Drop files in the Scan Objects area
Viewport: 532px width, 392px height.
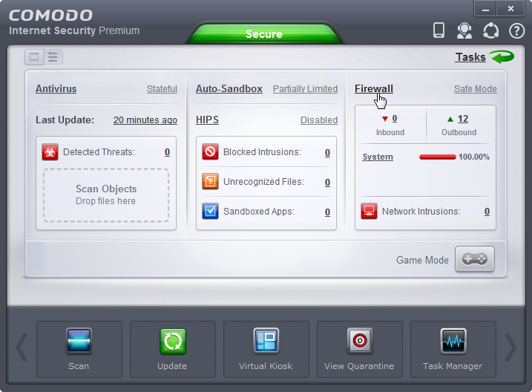click(x=105, y=195)
